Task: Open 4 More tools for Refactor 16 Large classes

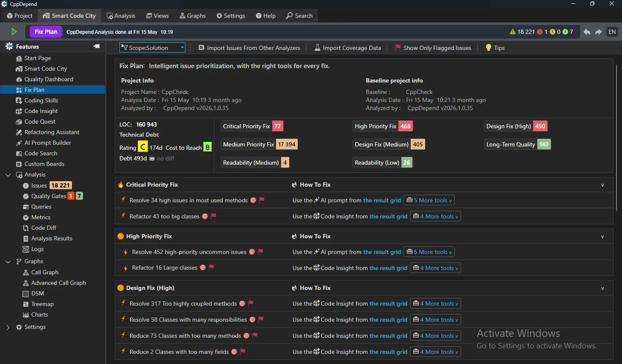Action: (x=435, y=268)
